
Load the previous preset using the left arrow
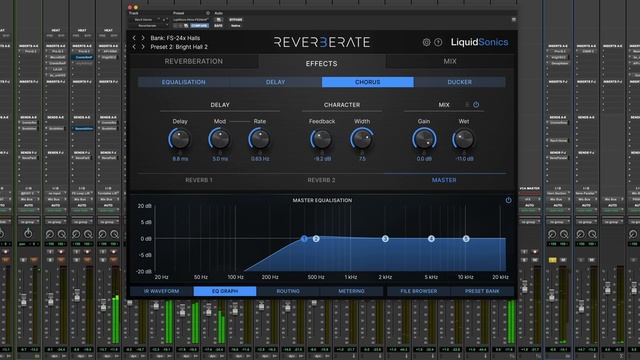tap(134, 47)
